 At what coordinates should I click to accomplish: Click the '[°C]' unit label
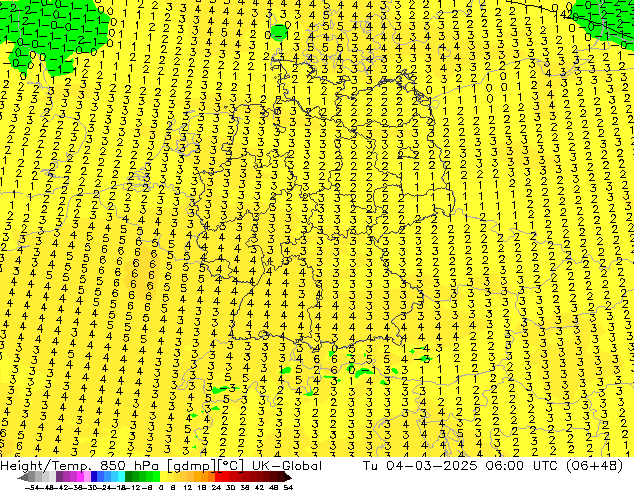tap(231, 466)
